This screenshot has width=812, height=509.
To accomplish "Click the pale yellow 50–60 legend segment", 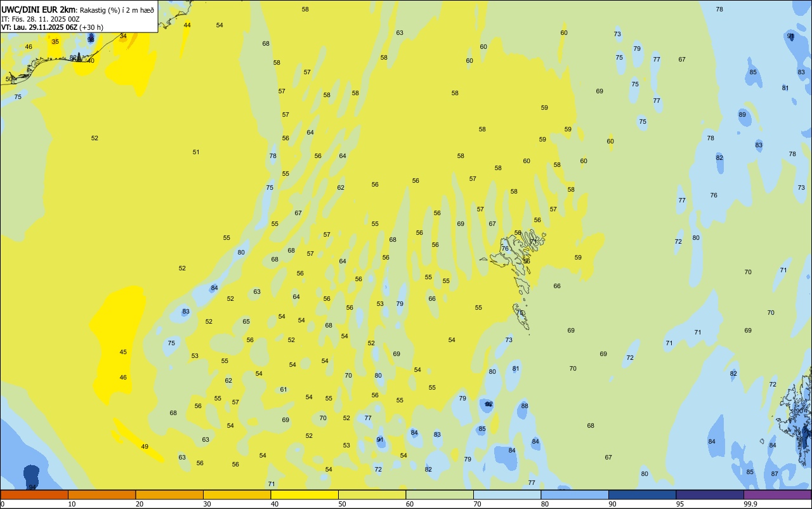I will click(x=372, y=494).
